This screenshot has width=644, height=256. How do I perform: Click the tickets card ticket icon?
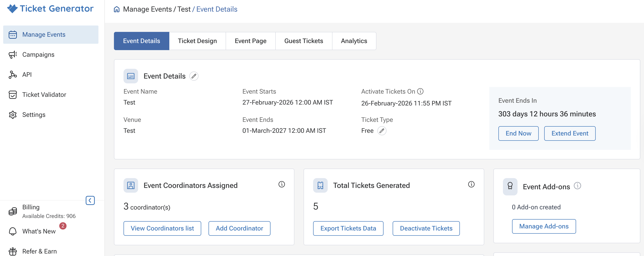(x=320, y=185)
